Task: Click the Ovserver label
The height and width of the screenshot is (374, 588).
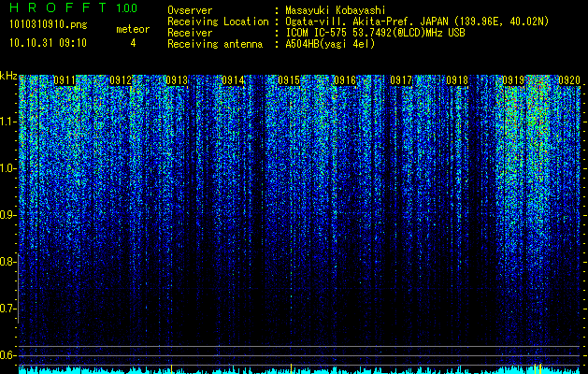Action: coord(190,10)
